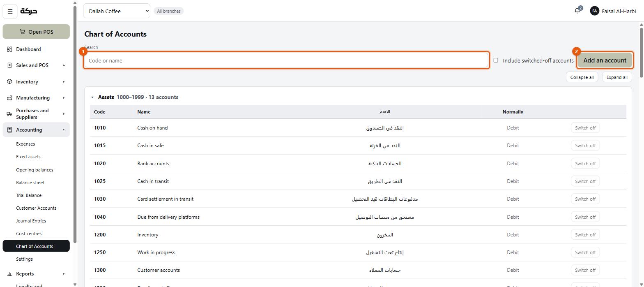Click the FA user avatar
The width and height of the screenshot is (644, 287).
tap(594, 11)
